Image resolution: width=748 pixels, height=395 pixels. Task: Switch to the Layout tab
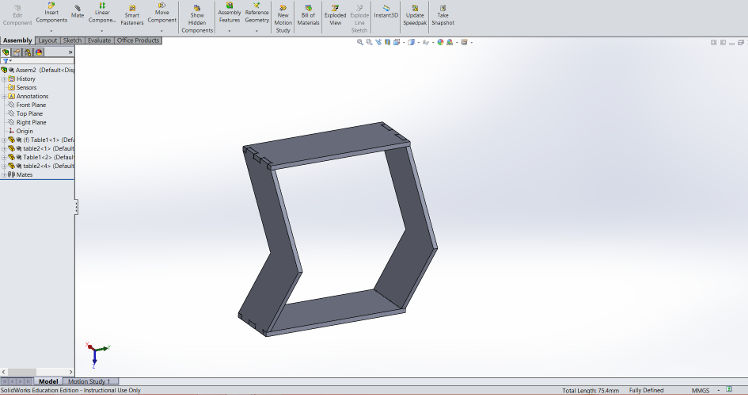click(48, 41)
